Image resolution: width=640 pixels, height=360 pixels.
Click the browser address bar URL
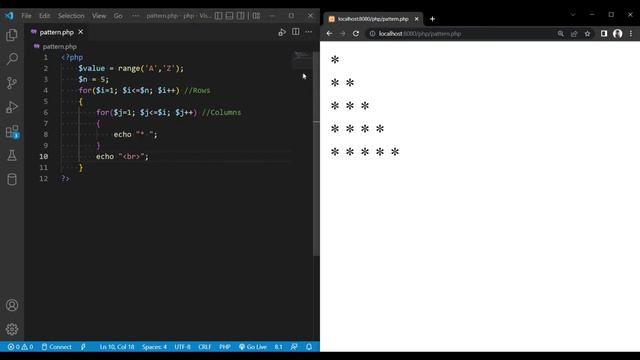click(420, 33)
